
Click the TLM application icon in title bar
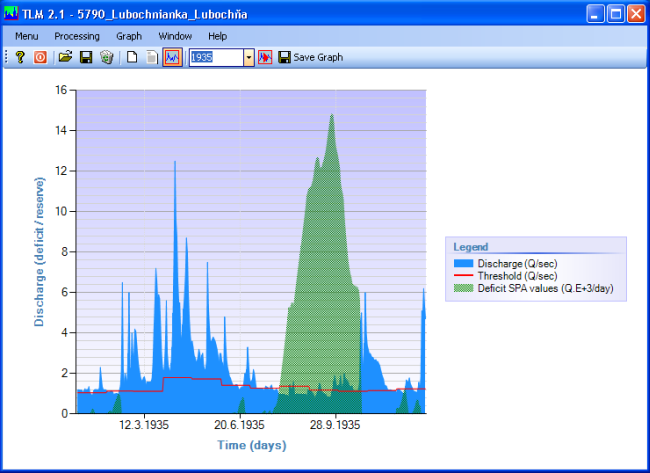click(x=11, y=14)
